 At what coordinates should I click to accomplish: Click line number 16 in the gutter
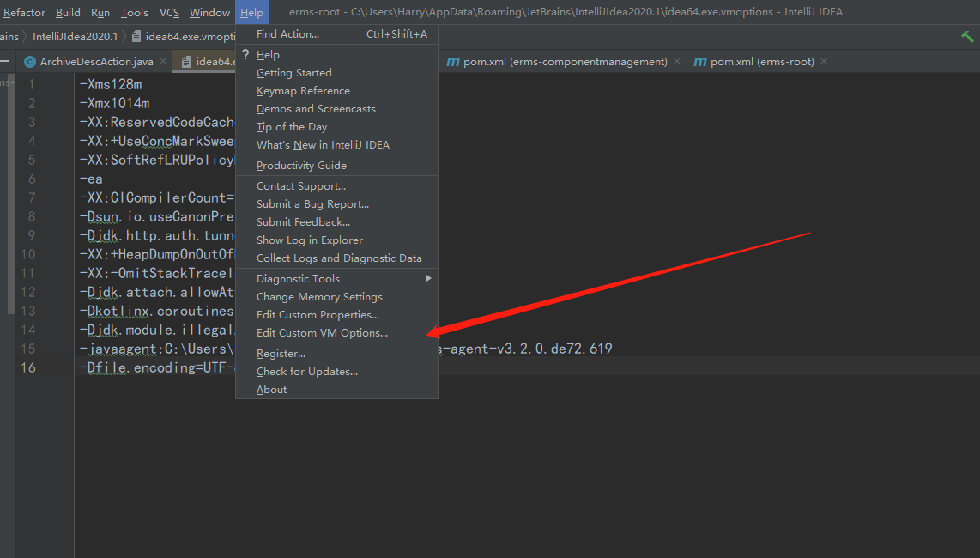point(28,367)
